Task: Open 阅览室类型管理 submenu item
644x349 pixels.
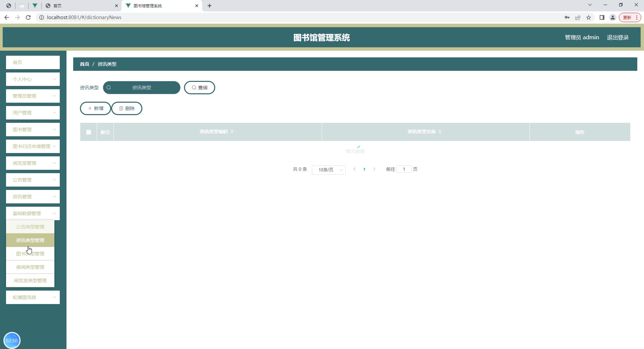Action: click(30, 281)
